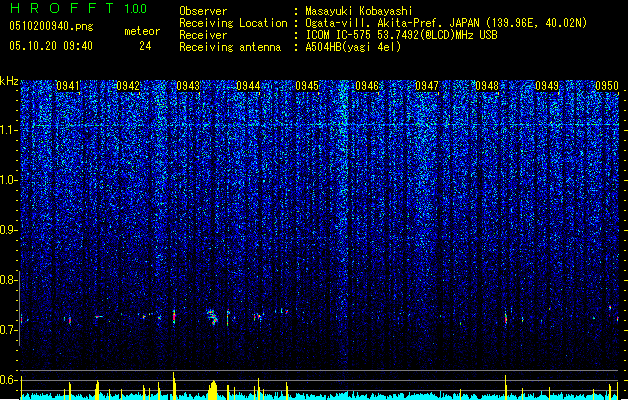
Task: Click the 0947 time marker
Action: (427, 86)
